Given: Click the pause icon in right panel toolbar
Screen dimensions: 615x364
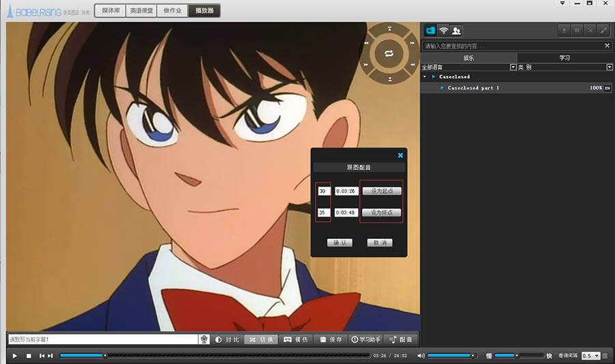Looking at the screenshot, I should (577, 30).
